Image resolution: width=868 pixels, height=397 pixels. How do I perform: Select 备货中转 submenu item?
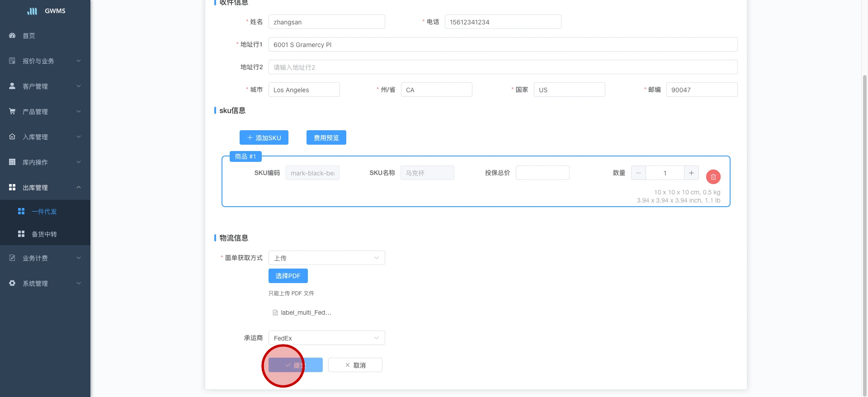[x=44, y=234]
